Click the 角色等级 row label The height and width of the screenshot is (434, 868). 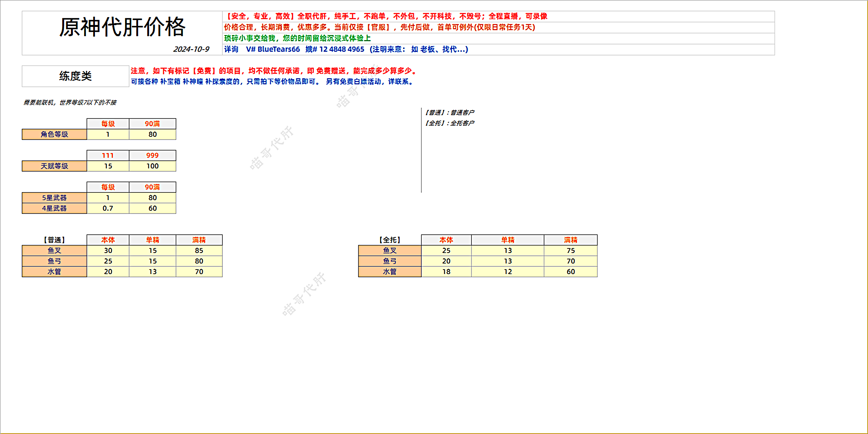(x=54, y=134)
